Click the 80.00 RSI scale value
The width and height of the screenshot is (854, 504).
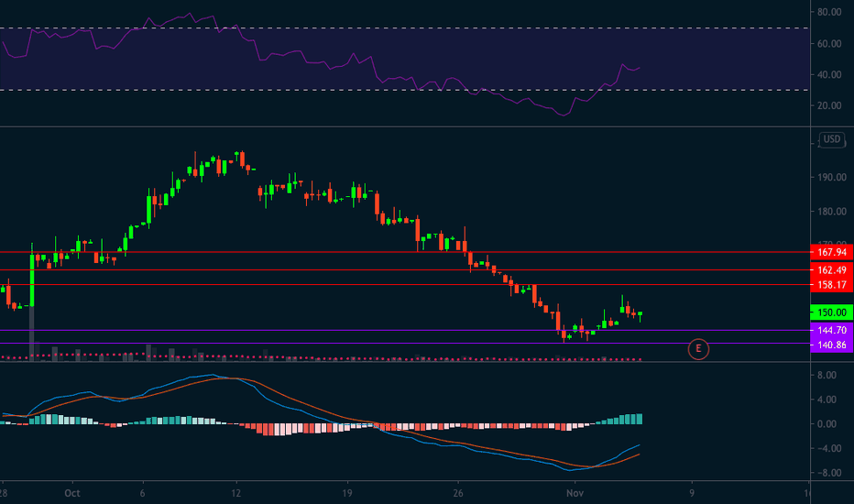829,12
